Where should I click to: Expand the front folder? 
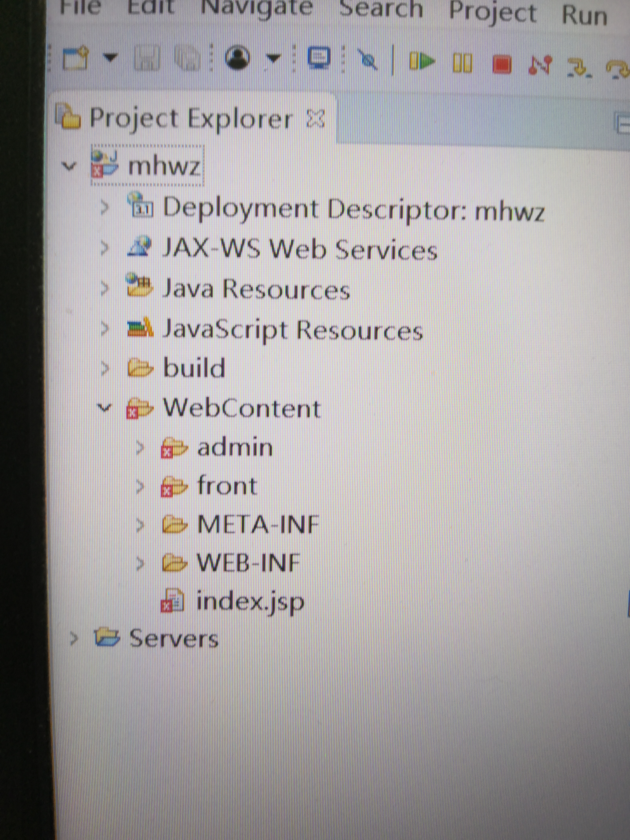[140, 487]
